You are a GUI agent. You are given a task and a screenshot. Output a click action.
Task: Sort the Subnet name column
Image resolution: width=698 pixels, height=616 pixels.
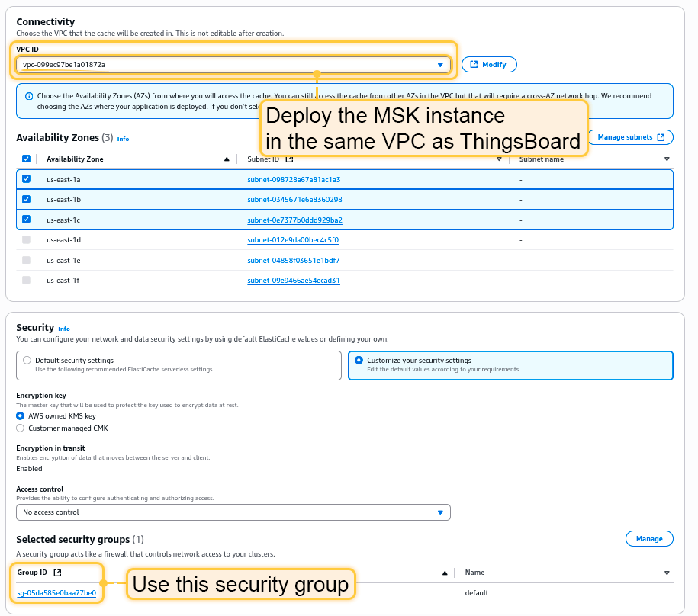pyautogui.click(x=666, y=159)
